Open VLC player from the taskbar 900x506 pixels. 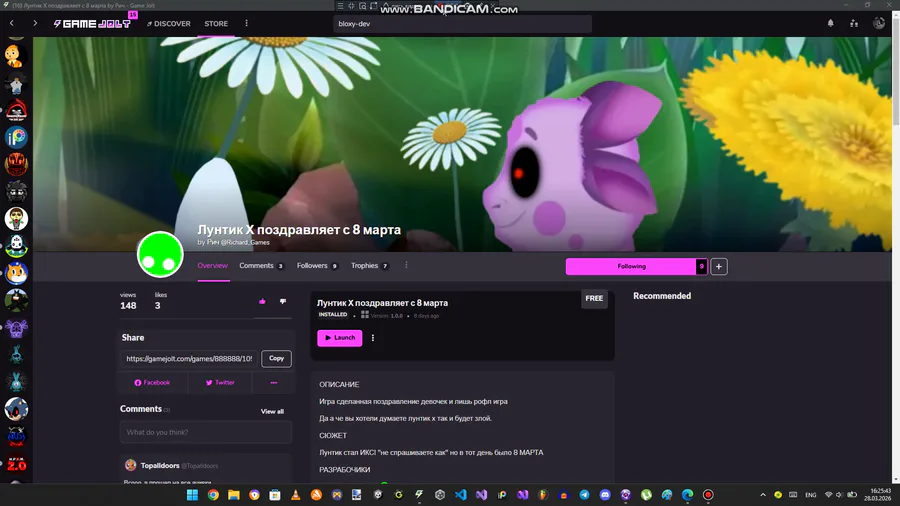click(x=296, y=495)
